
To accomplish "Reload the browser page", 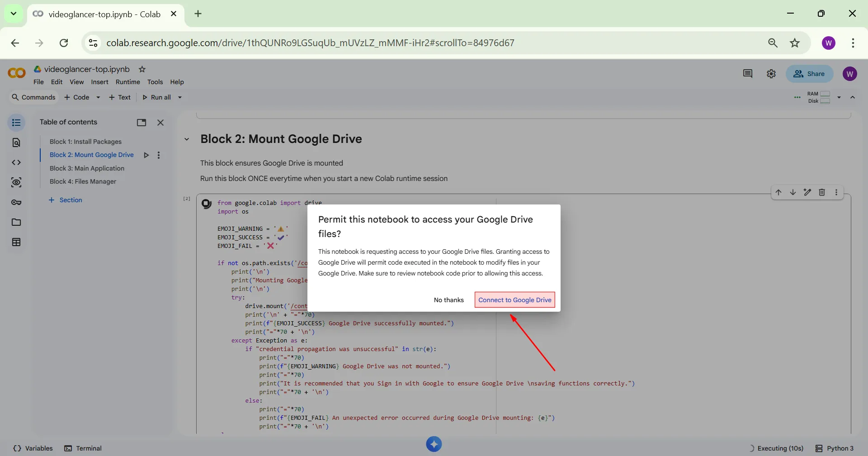I will 64,43.
